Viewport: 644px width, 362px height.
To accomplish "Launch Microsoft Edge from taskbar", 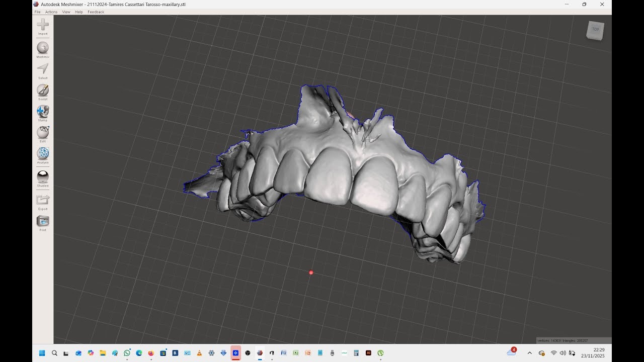I will [x=139, y=353].
